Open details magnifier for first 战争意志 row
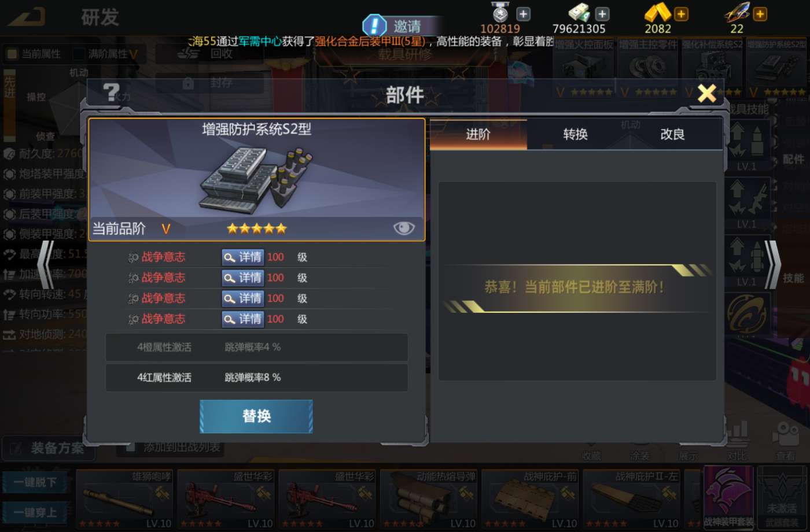Screen dimensions: 810x532 242,257
